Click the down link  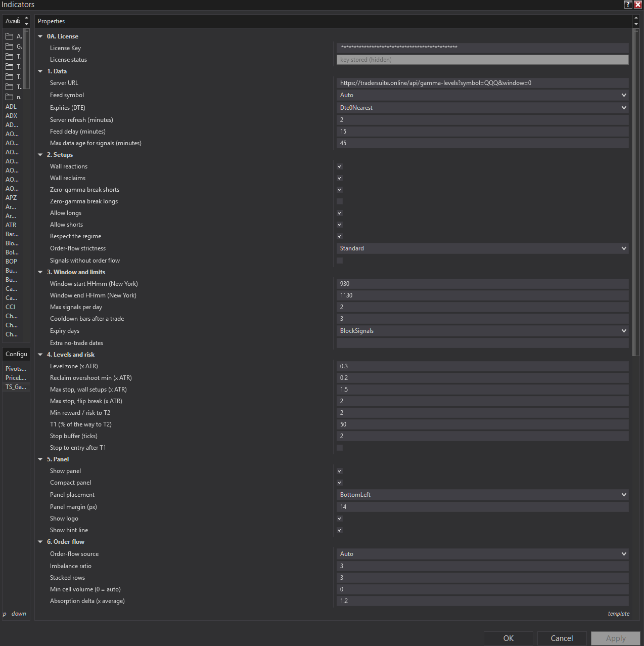click(19, 614)
